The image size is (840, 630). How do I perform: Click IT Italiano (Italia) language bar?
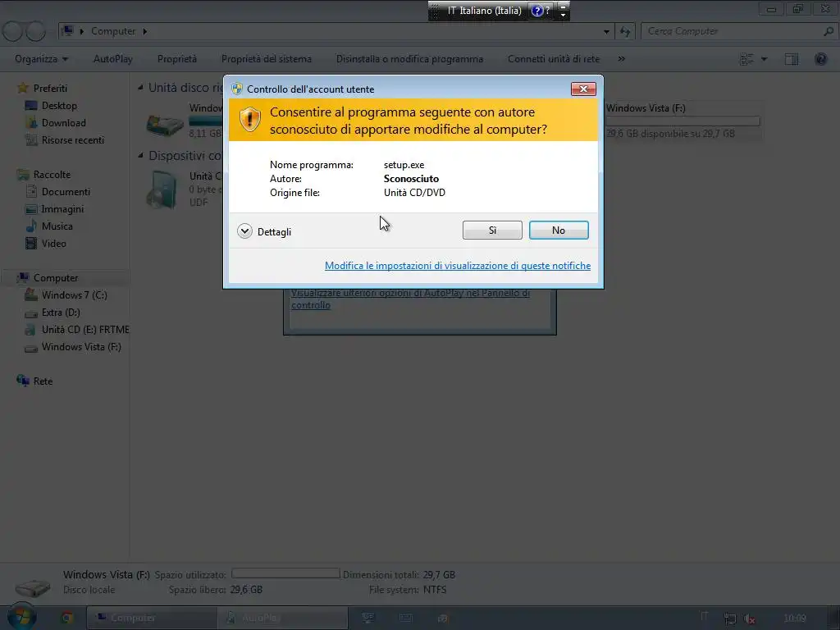[x=484, y=10]
